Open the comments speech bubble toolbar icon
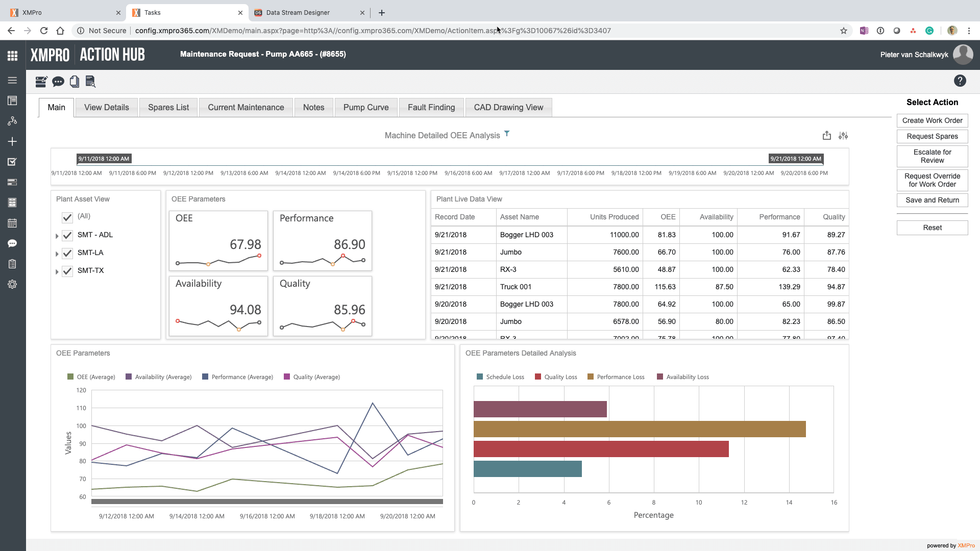This screenshot has height=551, width=980. 58,82
